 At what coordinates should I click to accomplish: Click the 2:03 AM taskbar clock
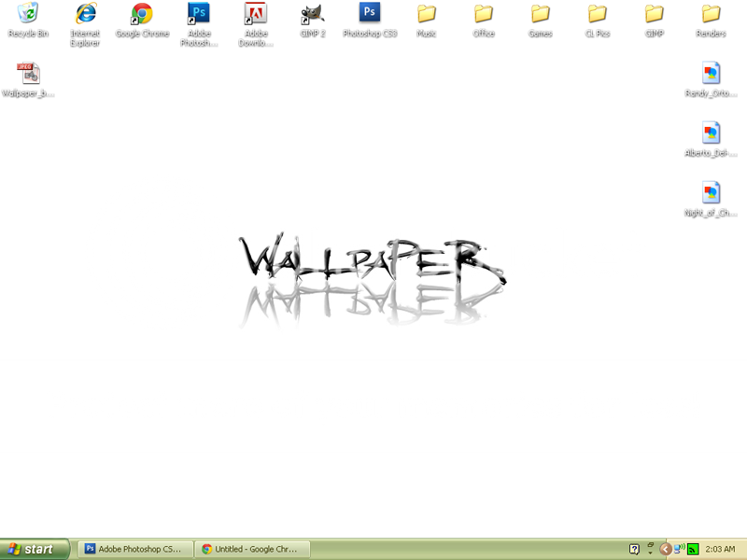tap(721, 549)
